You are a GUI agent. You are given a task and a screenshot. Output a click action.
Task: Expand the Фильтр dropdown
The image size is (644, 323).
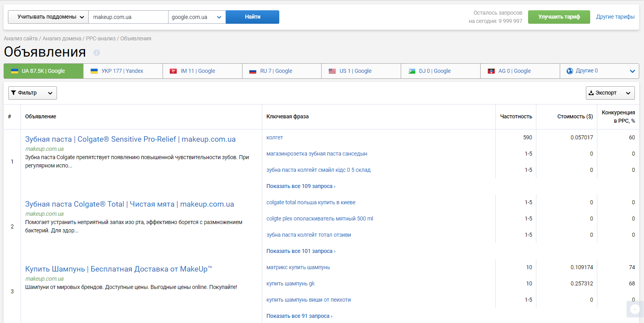click(32, 93)
